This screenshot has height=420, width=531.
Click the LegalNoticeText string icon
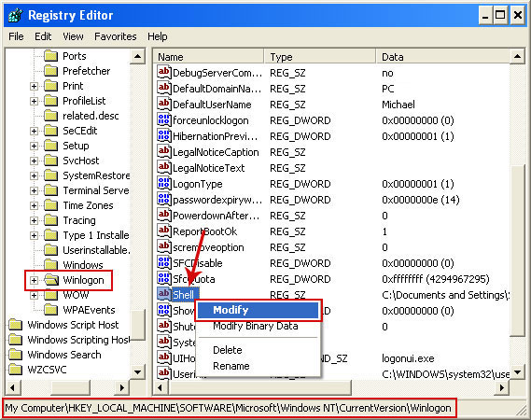coord(164,167)
